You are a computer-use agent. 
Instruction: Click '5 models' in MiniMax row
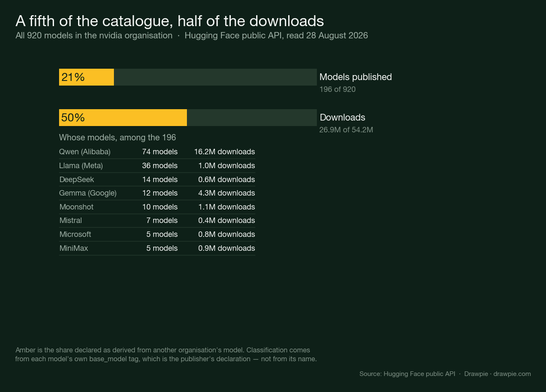(162, 248)
